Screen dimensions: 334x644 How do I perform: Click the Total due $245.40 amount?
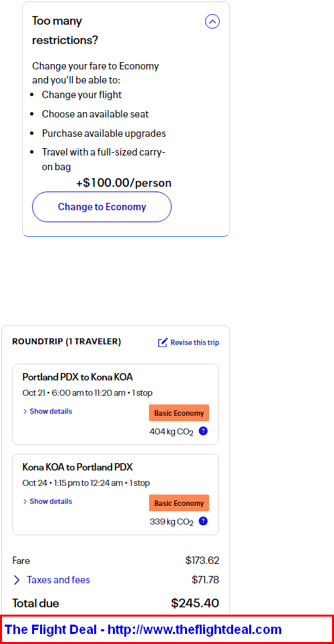[195, 603]
